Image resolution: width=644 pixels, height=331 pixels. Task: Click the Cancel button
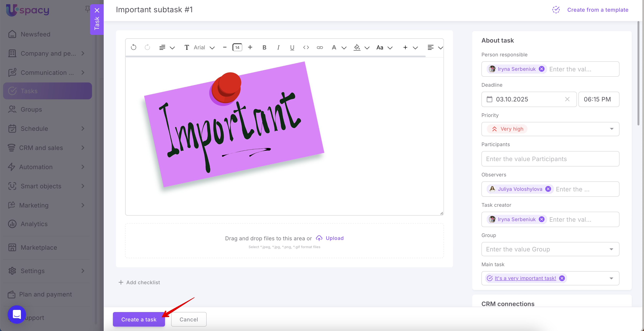[188, 319]
